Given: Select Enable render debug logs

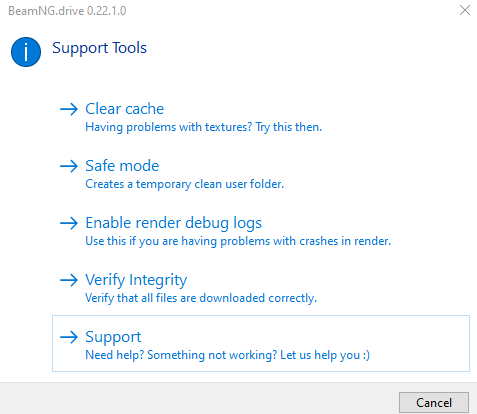Looking at the screenshot, I should (261, 230).
